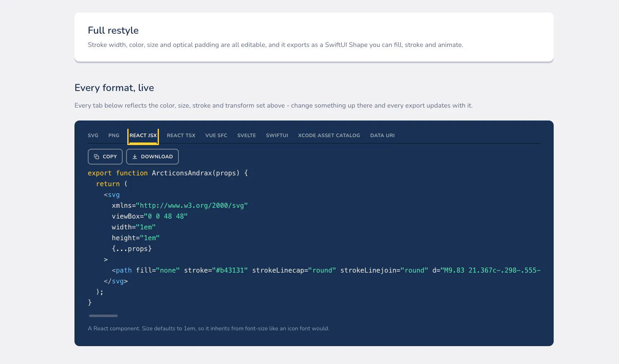619x364 pixels.
Task: Click the stroke="#b43131" attribute
Action: (x=216, y=271)
